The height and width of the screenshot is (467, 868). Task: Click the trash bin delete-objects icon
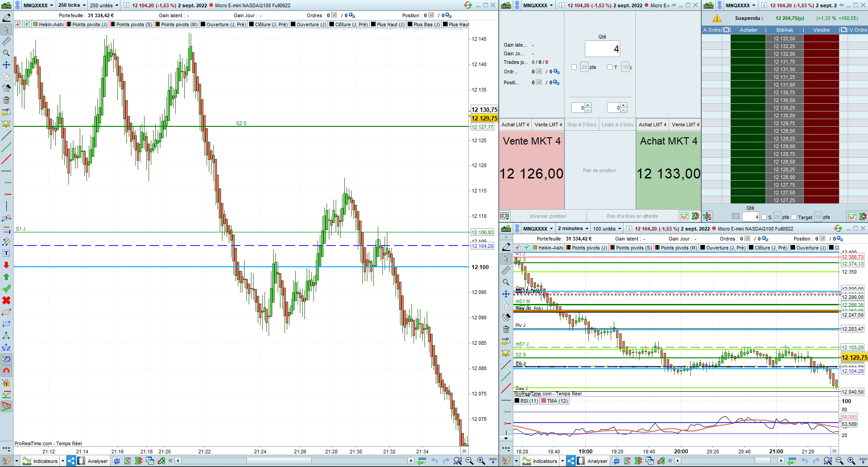pos(6,100)
